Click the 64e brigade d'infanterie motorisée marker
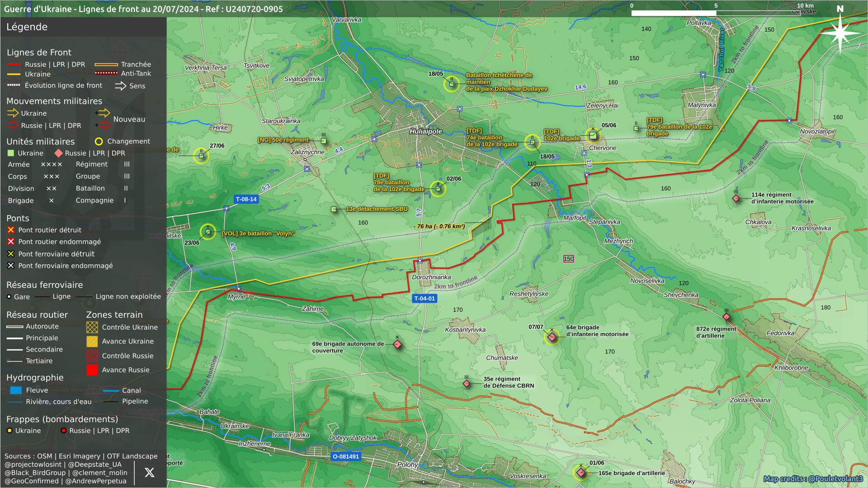 [x=552, y=337]
